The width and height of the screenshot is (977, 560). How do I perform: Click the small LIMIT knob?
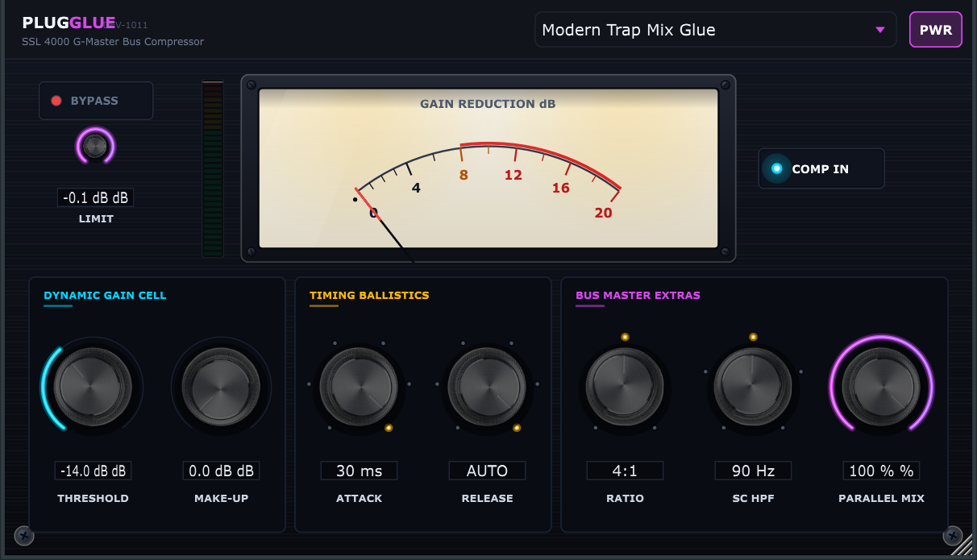tap(95, 147)
